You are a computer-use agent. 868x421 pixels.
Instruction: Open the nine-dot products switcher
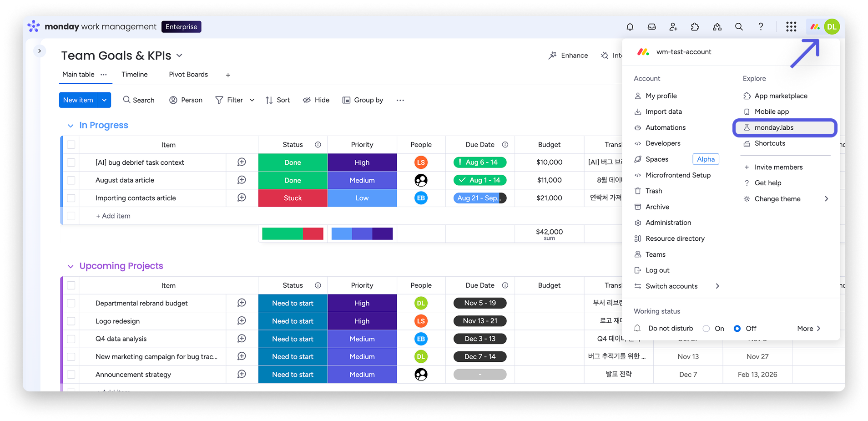(x=791, y=27)
